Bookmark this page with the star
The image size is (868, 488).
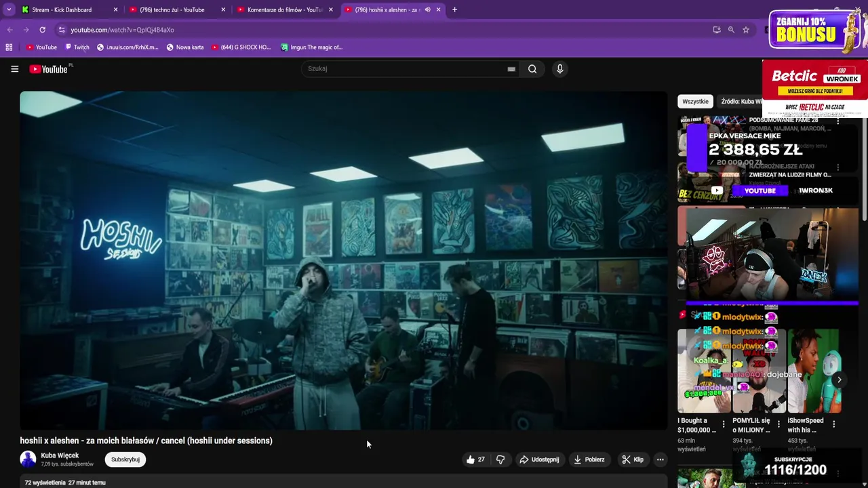[746, 30]
